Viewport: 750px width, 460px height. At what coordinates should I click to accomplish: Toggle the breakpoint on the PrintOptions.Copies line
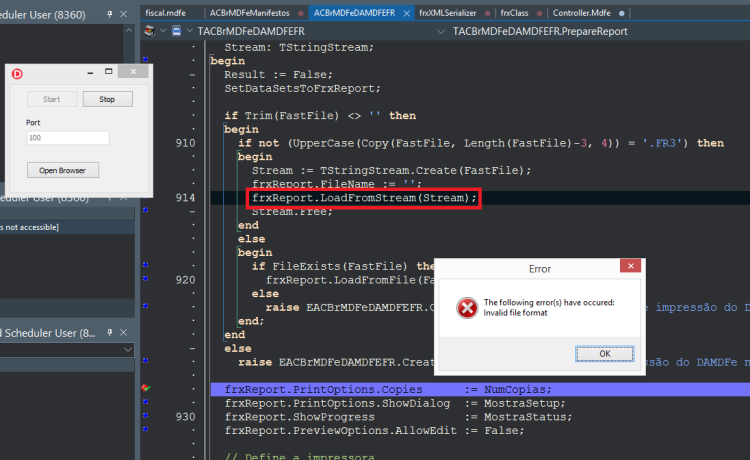pyautogui.click(x=146, y=388)
